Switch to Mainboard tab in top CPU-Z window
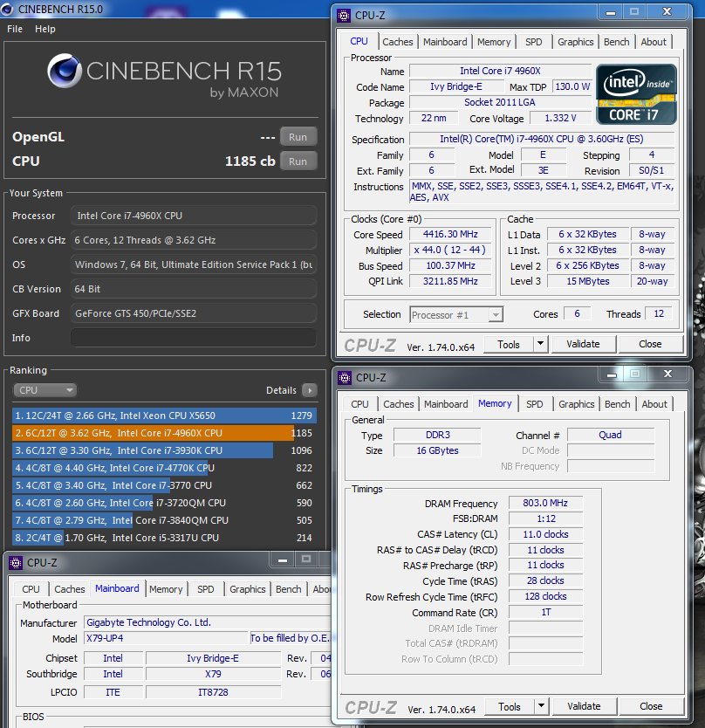 [x=445, y=42]
